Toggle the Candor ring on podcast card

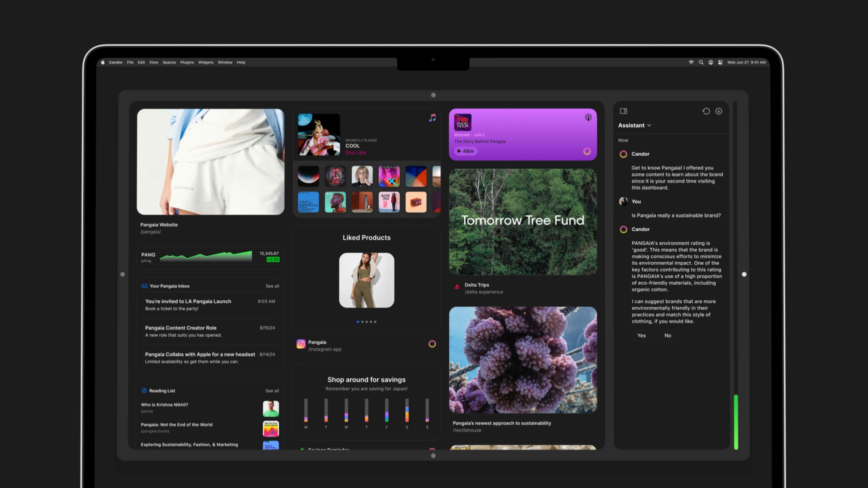[587, 151]
